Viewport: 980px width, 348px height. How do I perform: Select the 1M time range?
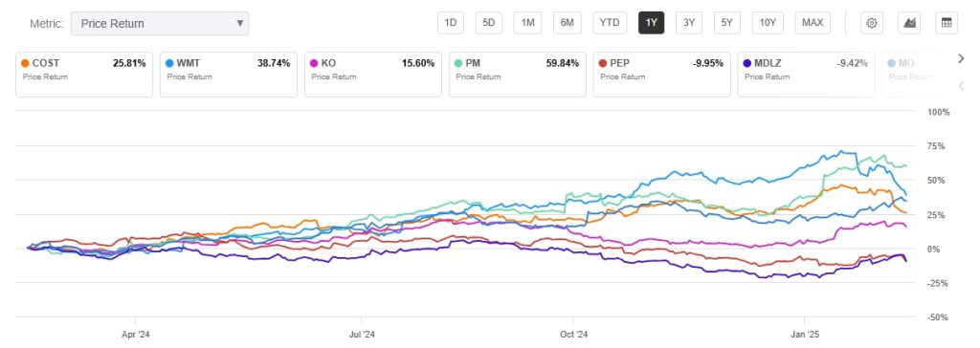coord(527,23)
